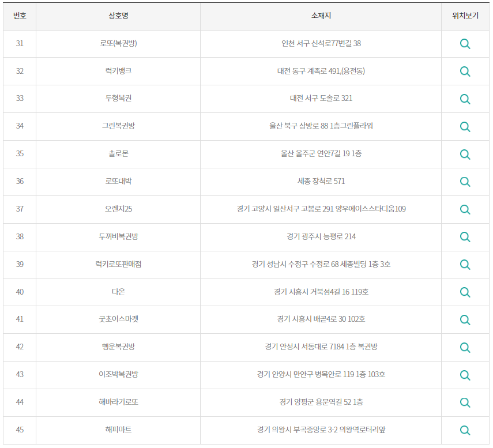This screenshot has height=448, width=493.
Task: Click row number 31
Action: (20, 43)
